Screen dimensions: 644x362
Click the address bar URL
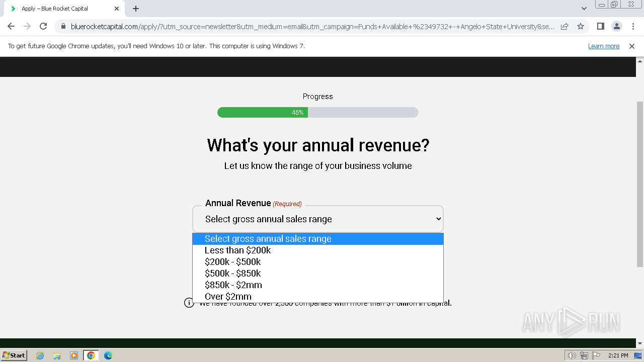(312, 26)
